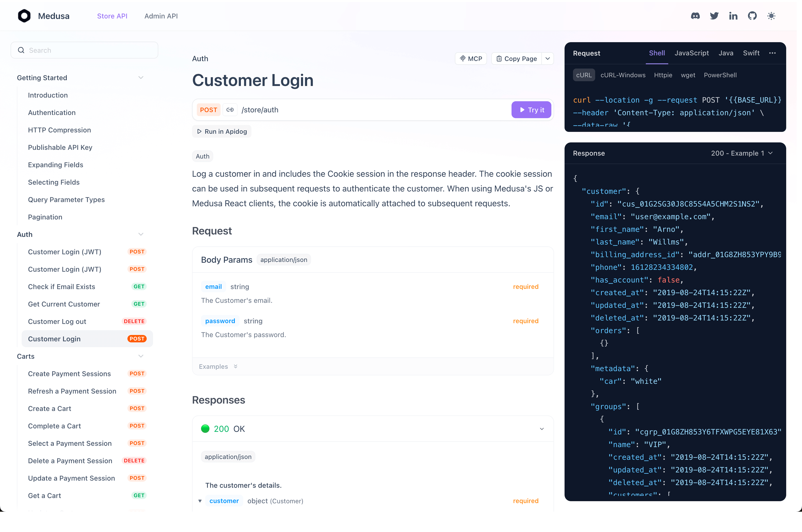Open the Discord community icon
The image size is (802, 532).
[x=695, y=16]
